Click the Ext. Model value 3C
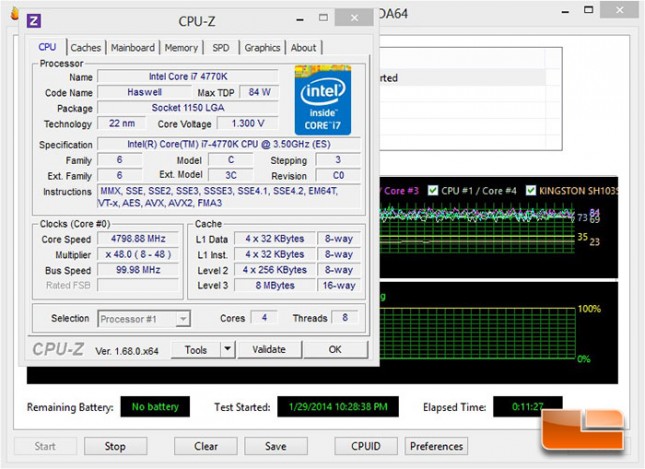 [x=231, y=176]
